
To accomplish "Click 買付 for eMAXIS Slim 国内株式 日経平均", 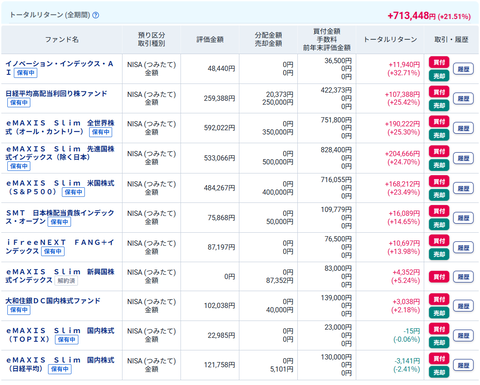I will (439, 359).
